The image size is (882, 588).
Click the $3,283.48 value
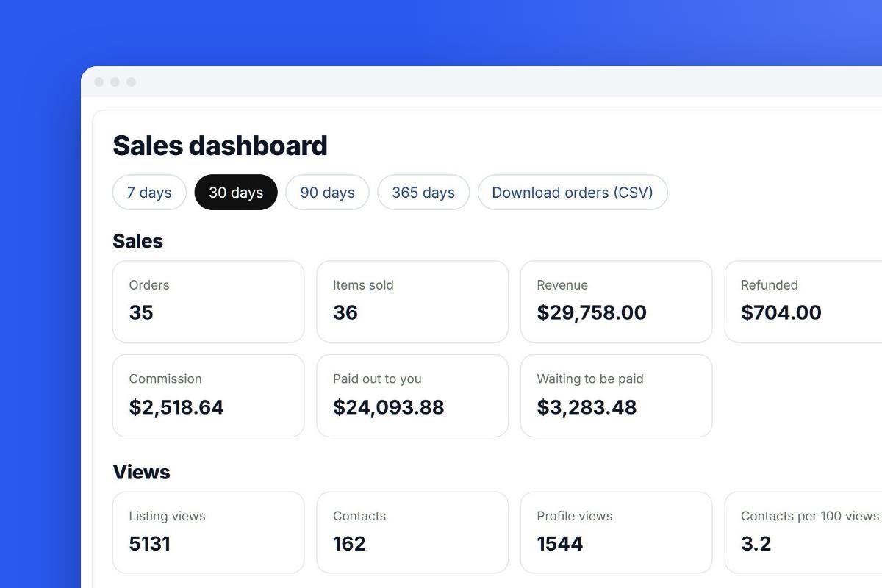click(587, 407)
